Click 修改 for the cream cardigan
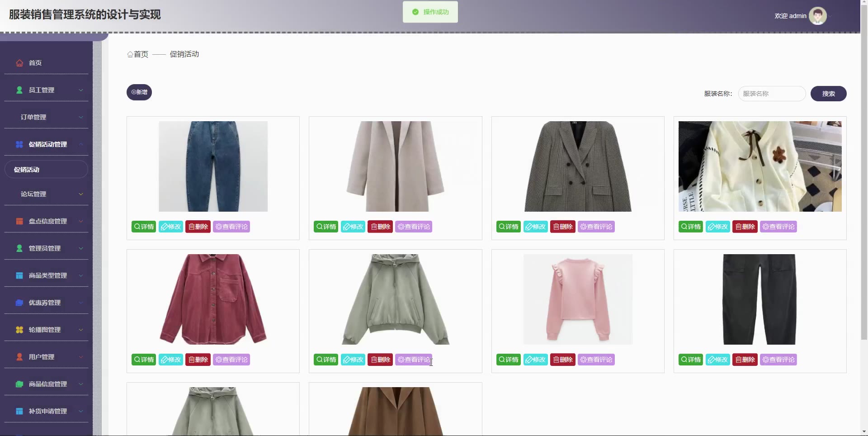 [x=718, y=227]
